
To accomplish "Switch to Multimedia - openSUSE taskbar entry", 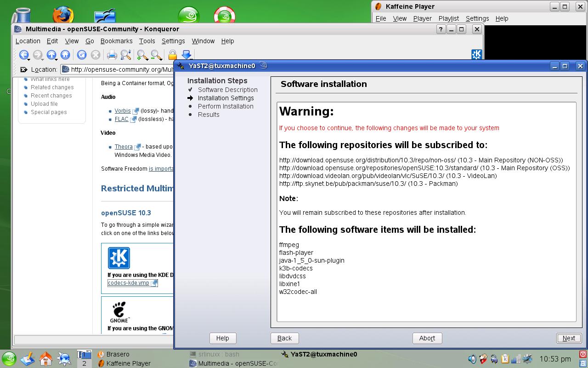I will tap(233, 363).
